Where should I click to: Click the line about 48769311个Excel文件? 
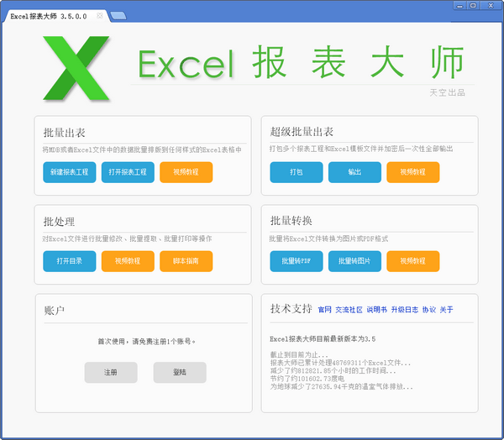pos(340,363)
